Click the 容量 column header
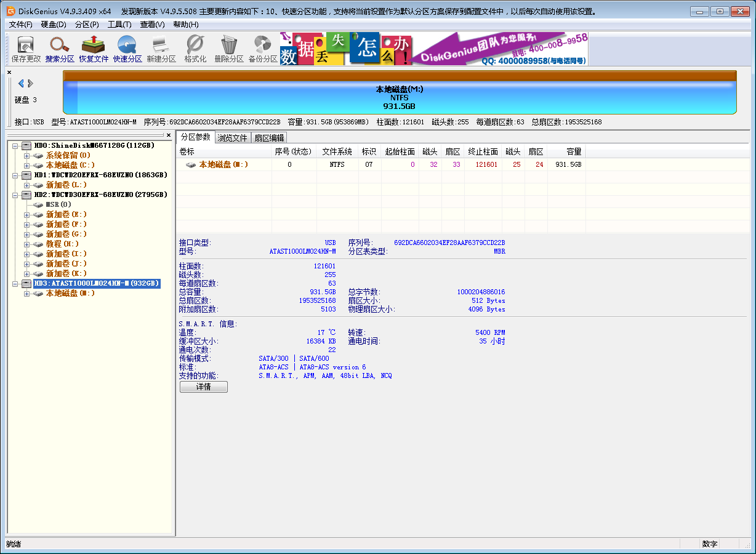Screen dimensions: 756x554 [566, 151]
